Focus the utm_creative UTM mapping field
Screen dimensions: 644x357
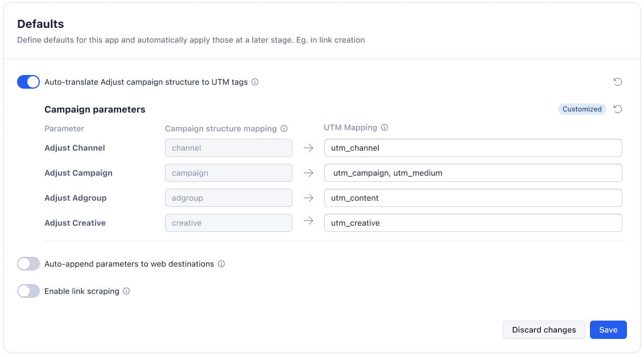tap(473, 223)
